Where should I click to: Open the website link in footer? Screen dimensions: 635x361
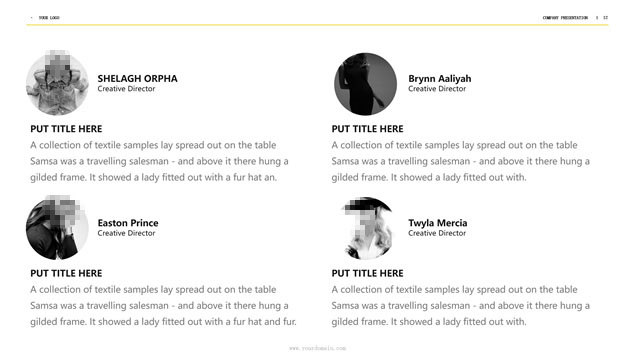(318, 348)
